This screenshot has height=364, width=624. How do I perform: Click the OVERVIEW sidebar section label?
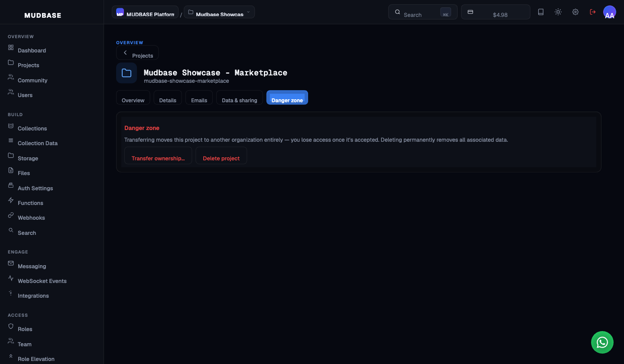pyautogui.click(x=21, y=36)
